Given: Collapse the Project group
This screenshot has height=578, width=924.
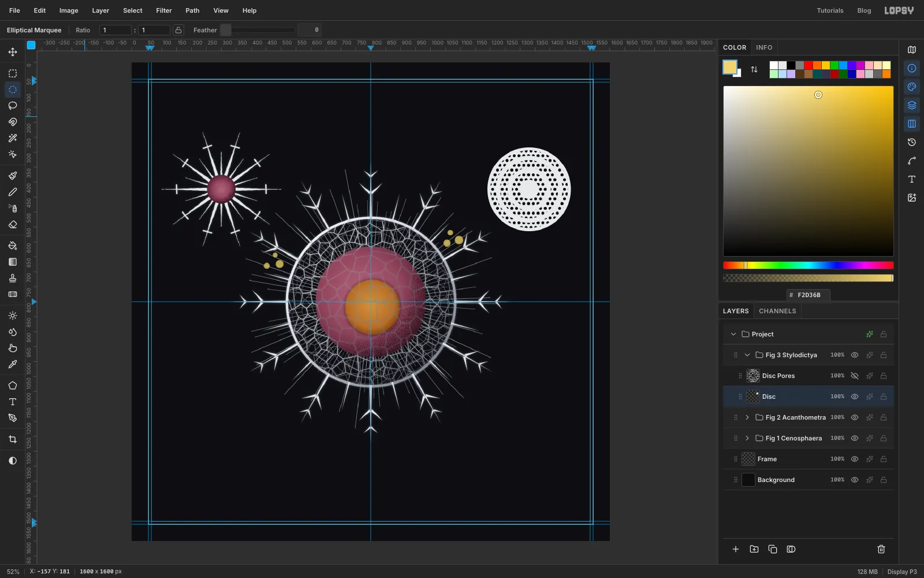Looking at the screenshot, I should [733, 334].
